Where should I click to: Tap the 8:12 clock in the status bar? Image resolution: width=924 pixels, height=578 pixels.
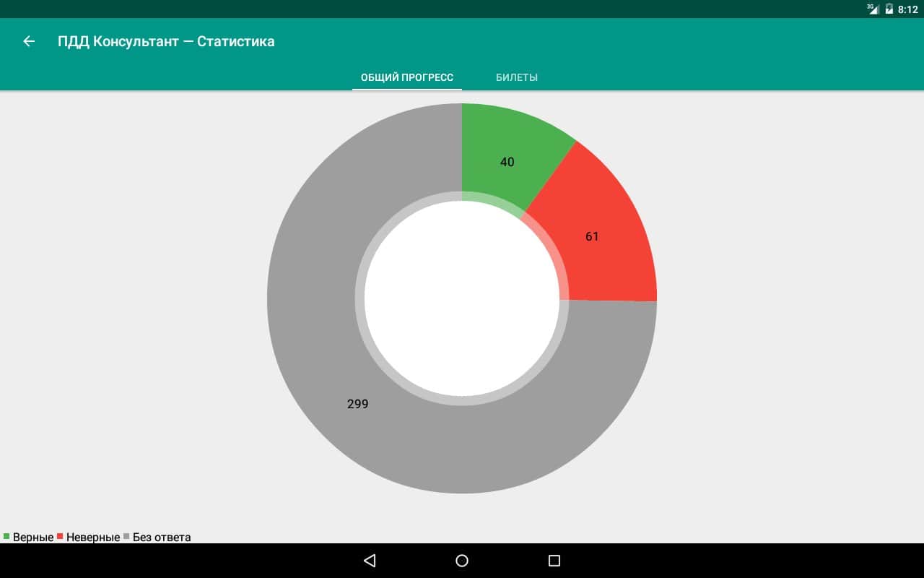907,9
